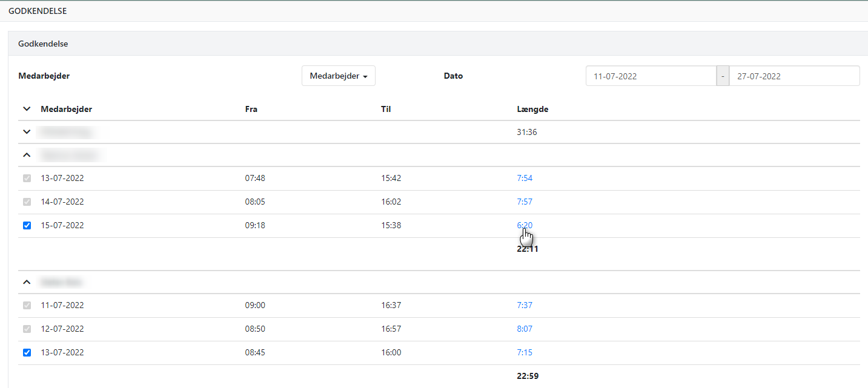Screen dimensions: 868x388
Task: Open the 7:54 duration link
Action: [x=525, y=179]
